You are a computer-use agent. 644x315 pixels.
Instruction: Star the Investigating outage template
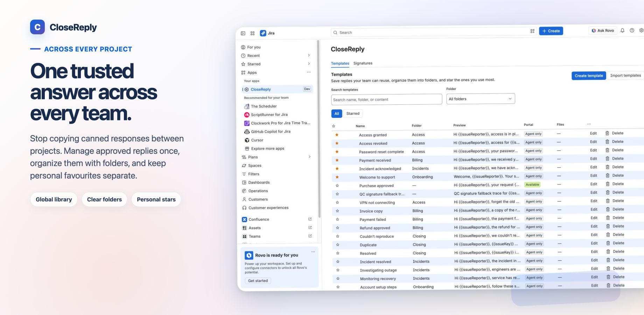[338, 270]
